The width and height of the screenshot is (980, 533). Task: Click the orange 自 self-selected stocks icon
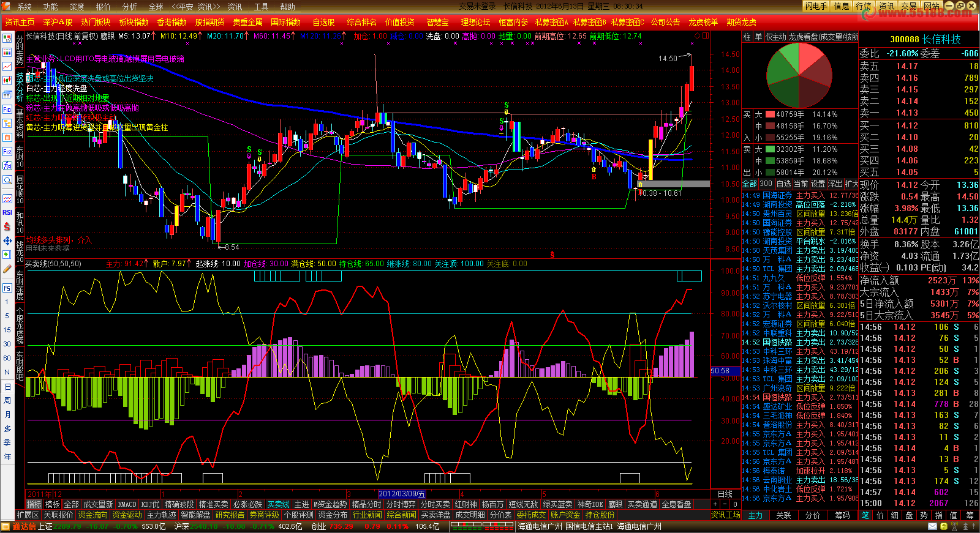tap(7, 137)
